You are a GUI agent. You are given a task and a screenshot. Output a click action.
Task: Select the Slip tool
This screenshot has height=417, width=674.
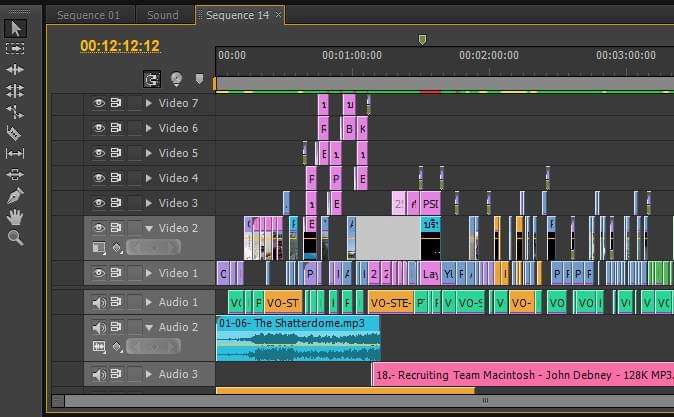pos(15,153)
